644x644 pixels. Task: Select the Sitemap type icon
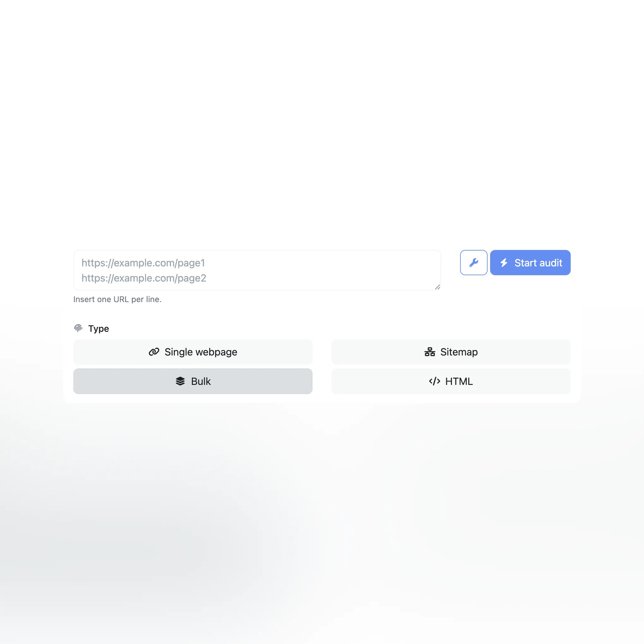(429, 352)
